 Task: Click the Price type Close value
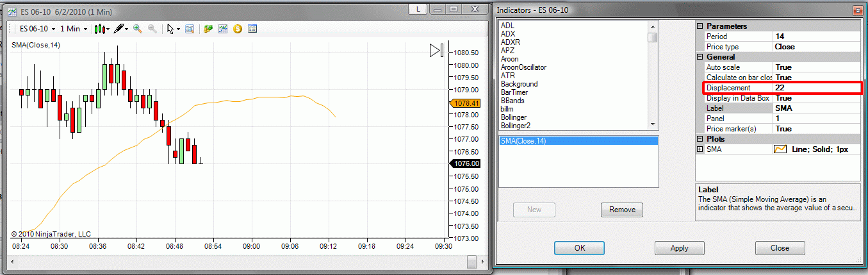click(817, 47)
